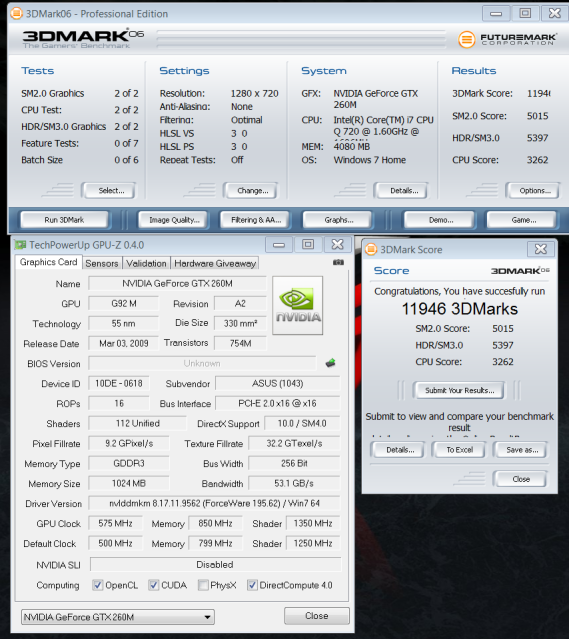Switch to the Graphics Card tab
The width and height of the screenshot is (569, 639).
tap(49, 262)
